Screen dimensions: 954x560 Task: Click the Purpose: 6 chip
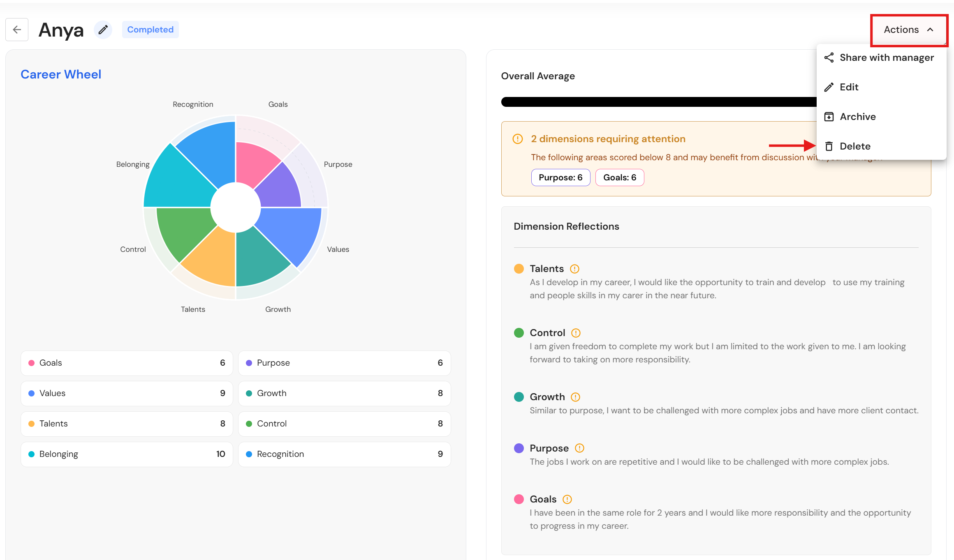(x=560, y=177)
